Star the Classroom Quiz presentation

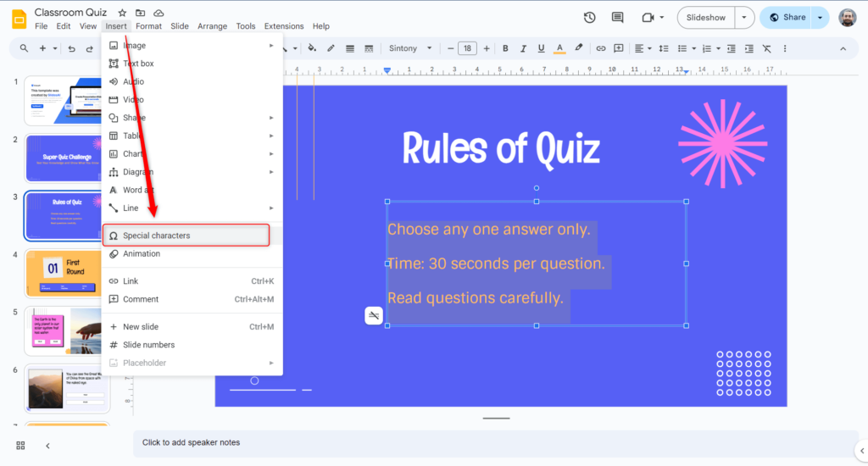coord(122,14)
